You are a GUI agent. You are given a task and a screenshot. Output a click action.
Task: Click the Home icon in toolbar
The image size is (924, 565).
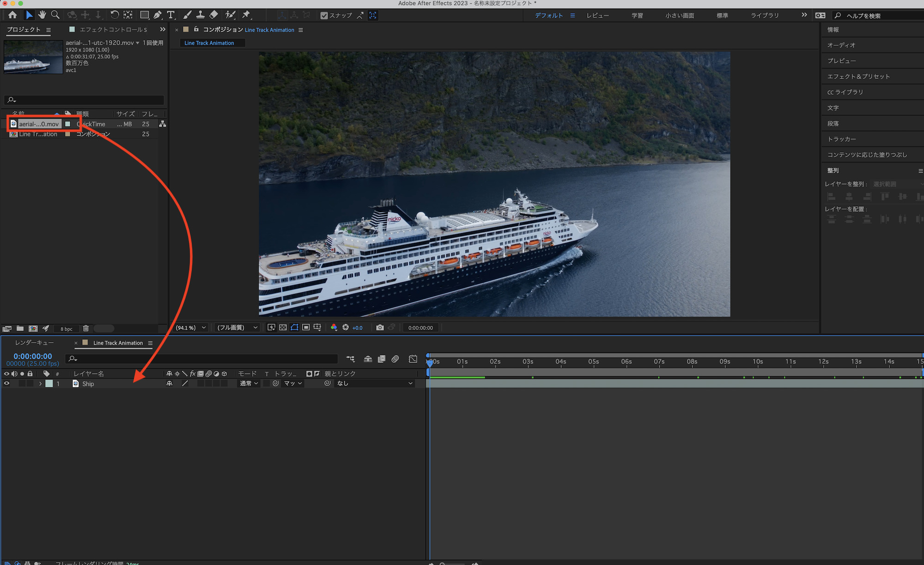pos(12,15)
